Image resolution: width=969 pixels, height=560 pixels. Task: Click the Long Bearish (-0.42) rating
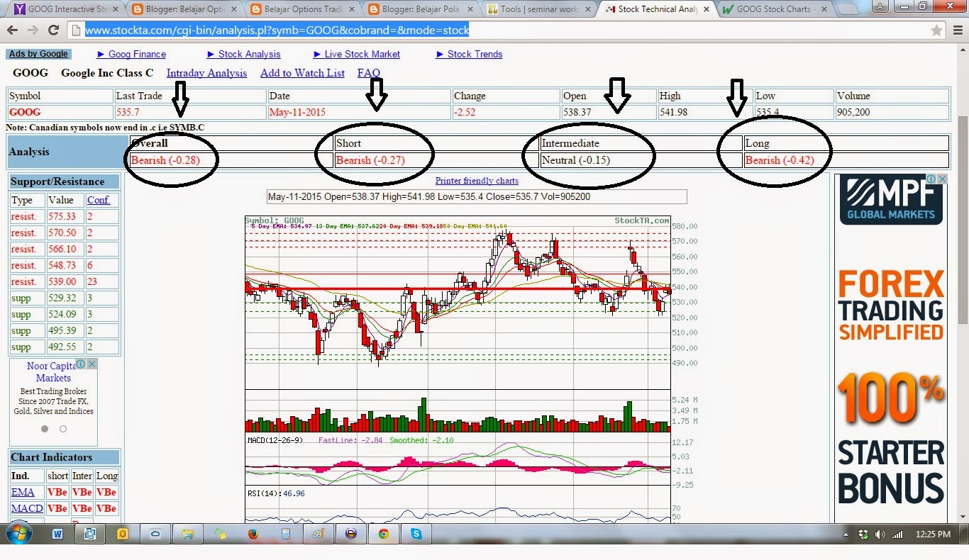(780, 160)
